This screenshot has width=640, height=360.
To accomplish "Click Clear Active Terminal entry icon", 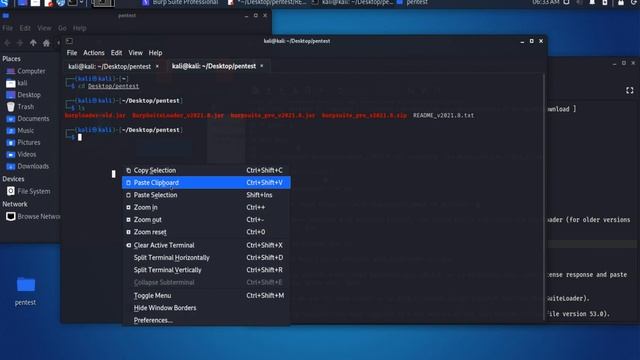I will point(129,245).
